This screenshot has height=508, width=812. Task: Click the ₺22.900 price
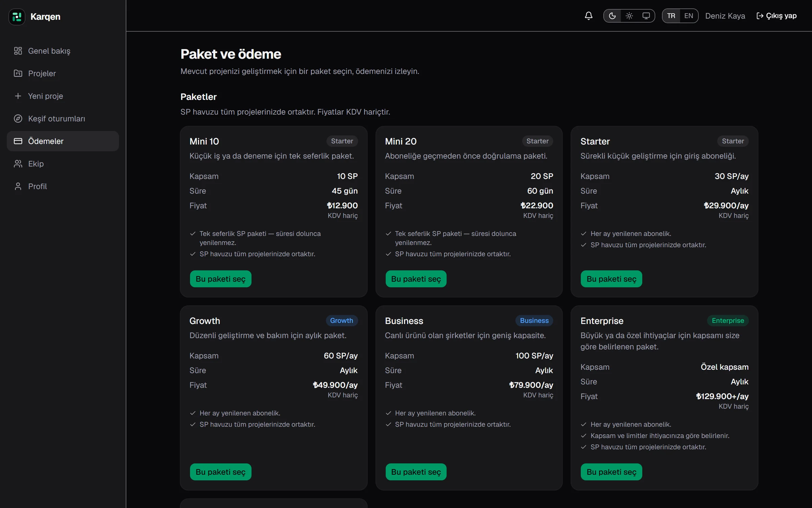tap(537, 205)
